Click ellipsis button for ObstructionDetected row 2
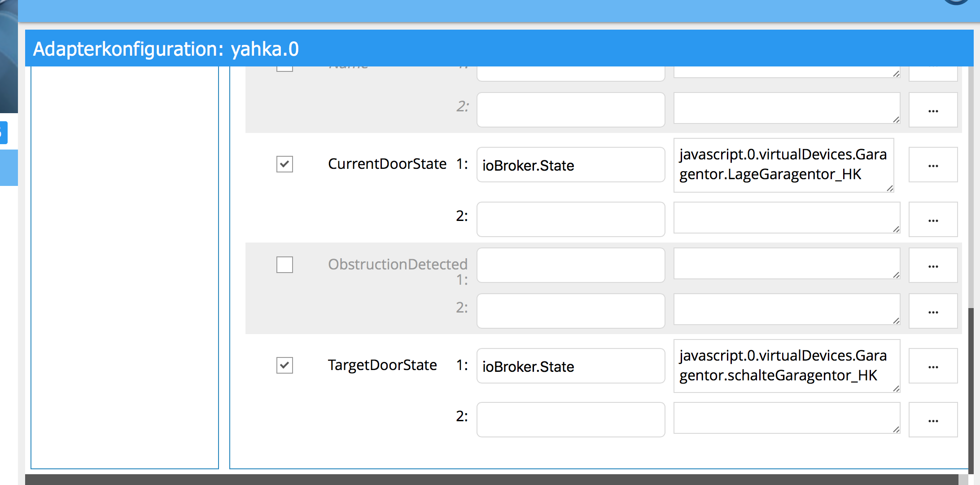The height and width of the screenshot is (485, 980). pyautogui.click(x=933, y=311)
